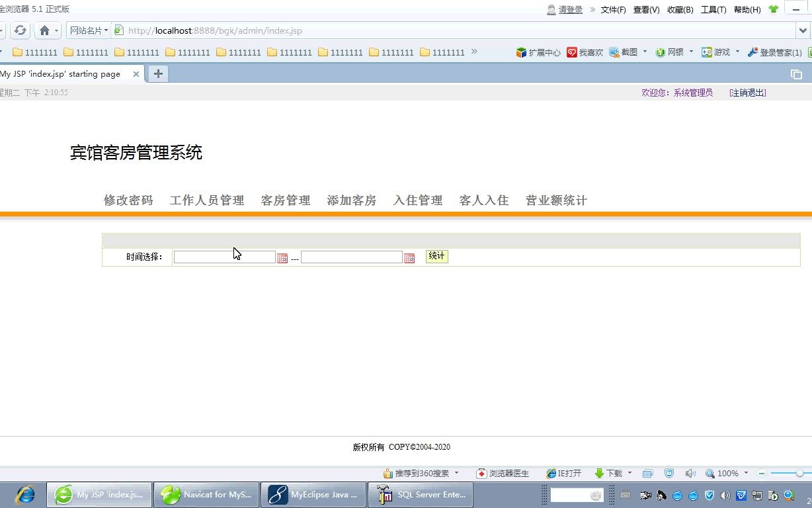Select 营业额统计 in the navigation menu
This screenshot has height=508, width=812.
[x=555, y=200]
